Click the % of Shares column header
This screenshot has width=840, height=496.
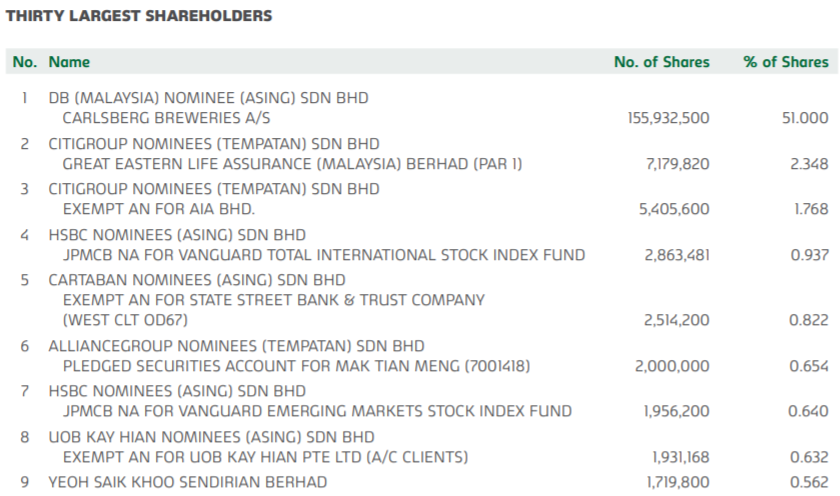(x=785, y=62)
